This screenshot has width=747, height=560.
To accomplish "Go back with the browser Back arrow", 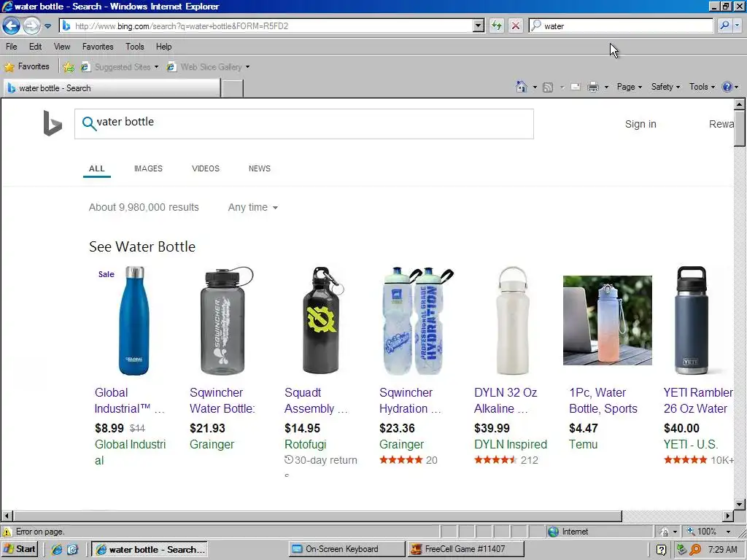I will click(x=12, y=26).
